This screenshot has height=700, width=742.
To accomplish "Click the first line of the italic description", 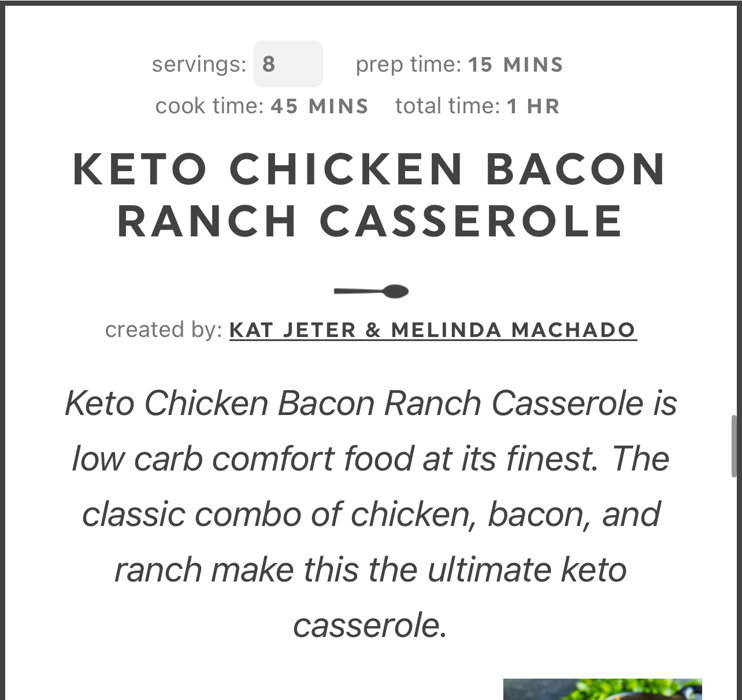I will 370,403.
